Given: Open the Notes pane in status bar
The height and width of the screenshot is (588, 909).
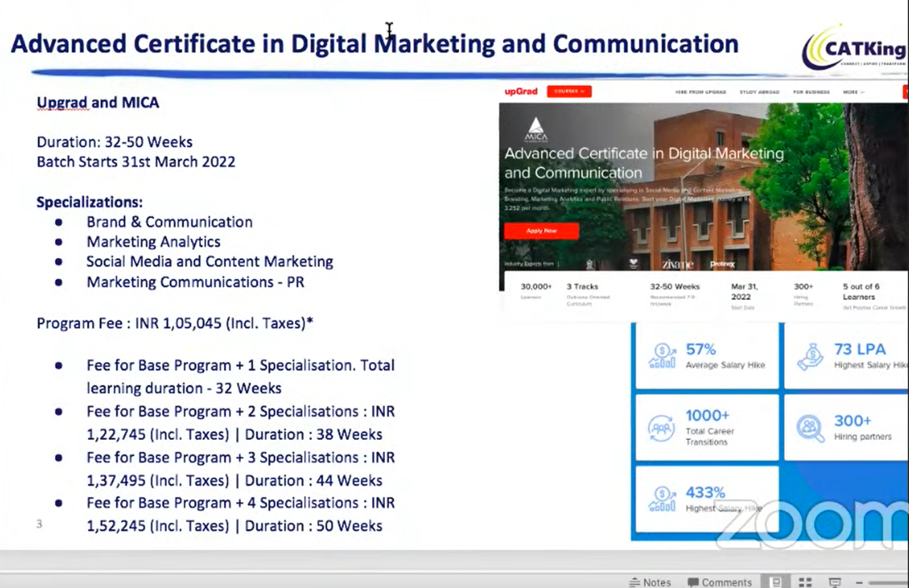Looking at the screenshot, I should (x=650, y=582).
